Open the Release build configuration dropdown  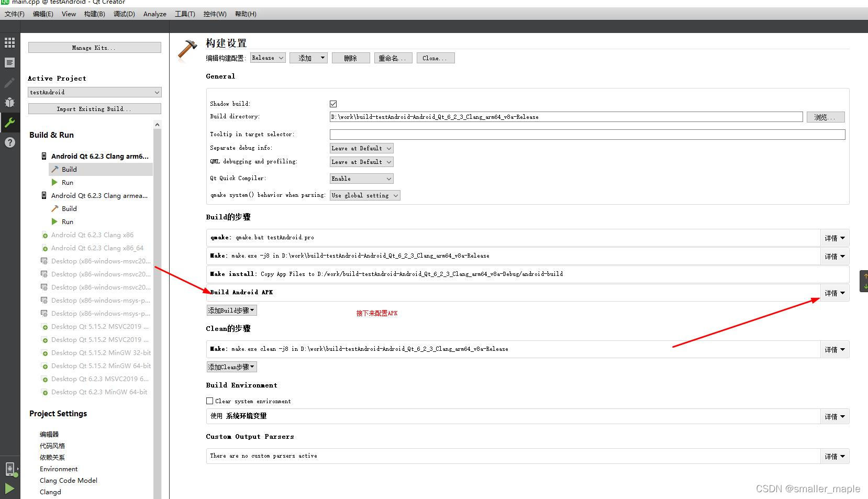(268, 58)
